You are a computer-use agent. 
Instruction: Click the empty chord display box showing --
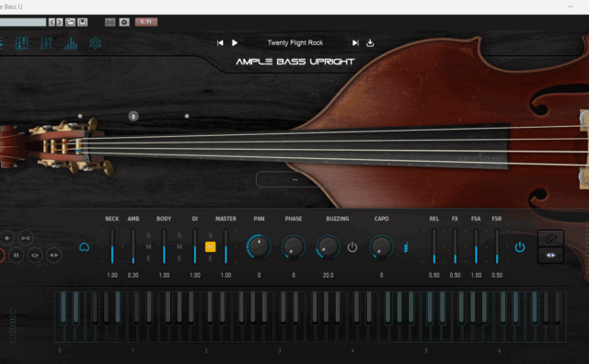[x=294, y=180]
